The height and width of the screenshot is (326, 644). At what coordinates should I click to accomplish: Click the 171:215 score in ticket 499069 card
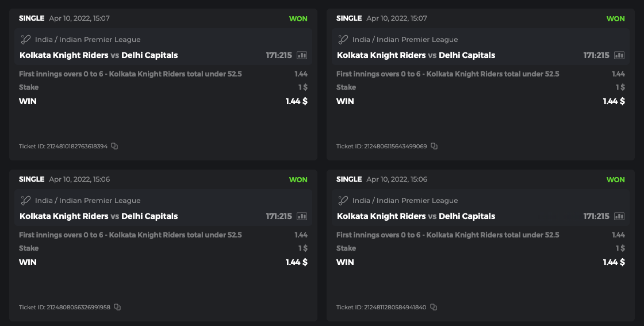(596, 55)
